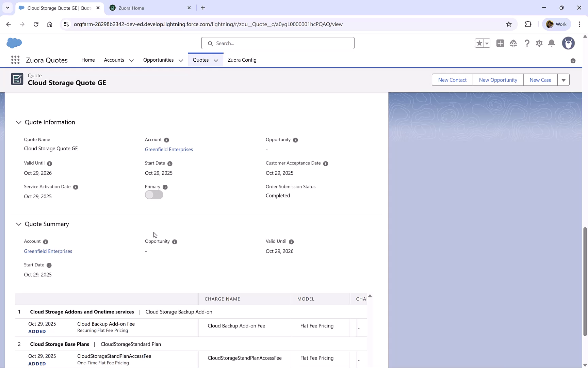Open the user avatar profile menu
Screen dimensions: 588x368
pyautogui.click(x=568, y=43)
